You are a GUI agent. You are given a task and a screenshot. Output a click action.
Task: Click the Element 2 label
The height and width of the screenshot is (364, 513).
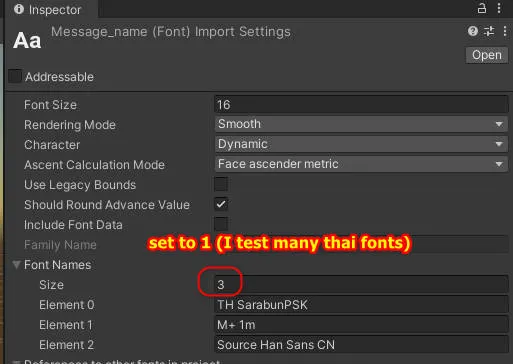66,345
